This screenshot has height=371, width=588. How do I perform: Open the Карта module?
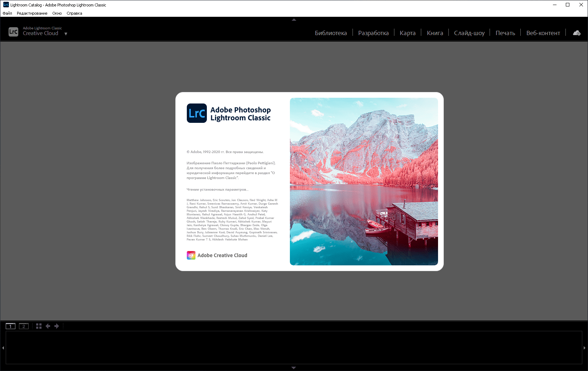point(408,33)
